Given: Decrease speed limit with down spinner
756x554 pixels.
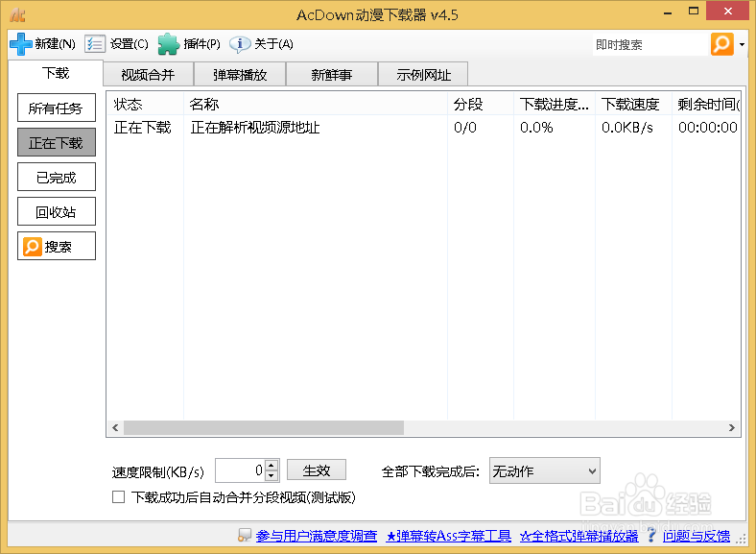Looking at the screenshot, I should click(x=272, y=476).
